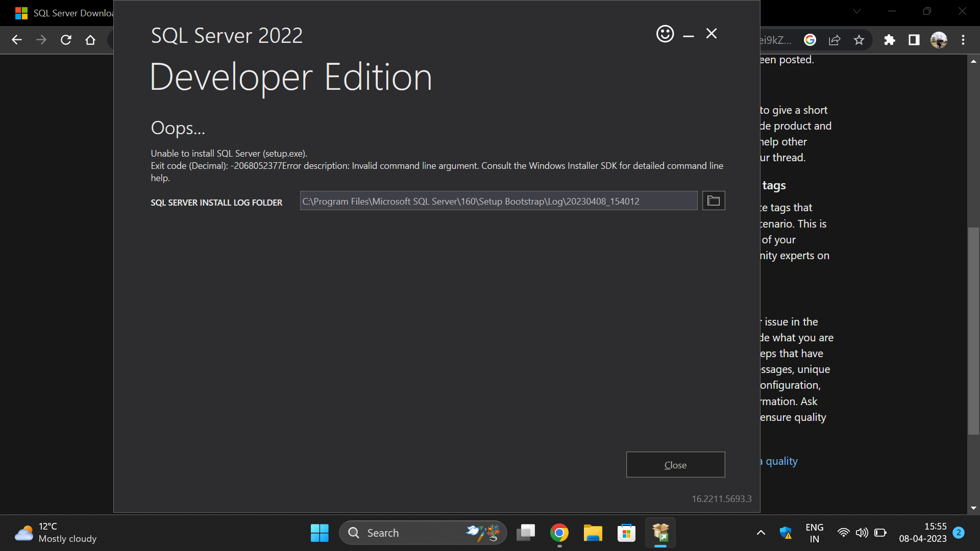
Task: Reload the browser page
Action: tap(66, 40)
